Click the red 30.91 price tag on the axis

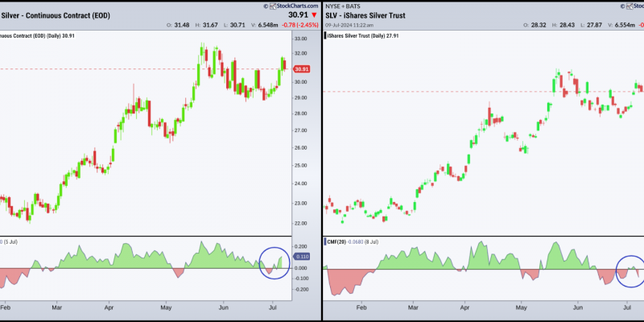pyautogui.click(x=302, y=69)
